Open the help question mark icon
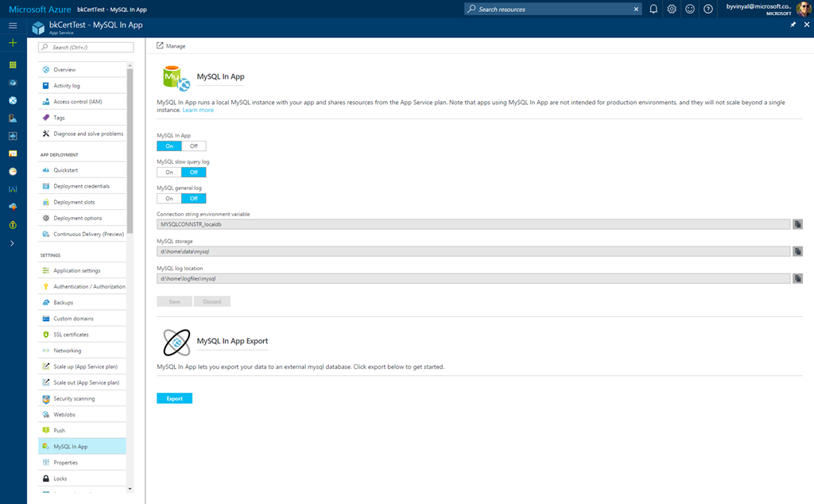Viewport: 814px width, 504px height. click(708, 9)
